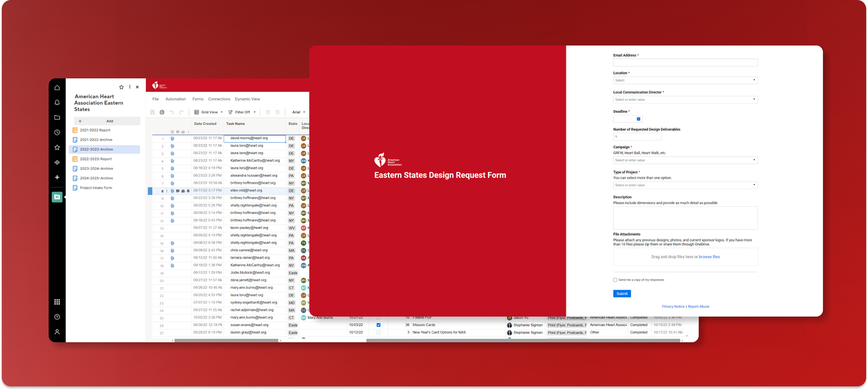The image size is (868, 390).
Task: Open the Report Abuse link
Action: (698, 307)
